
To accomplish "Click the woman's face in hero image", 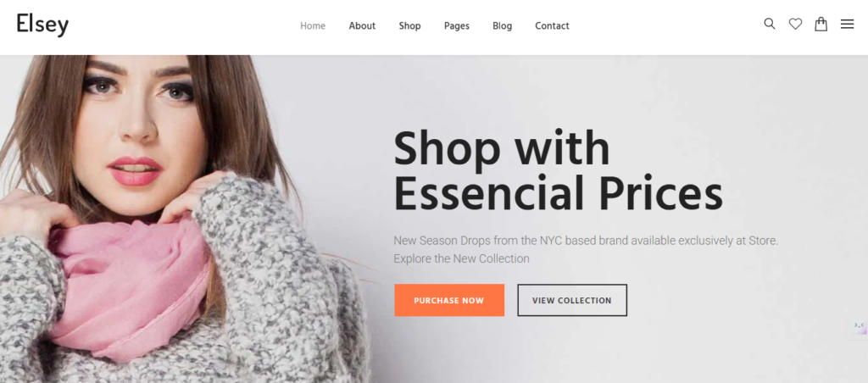I will click(138, 127).
